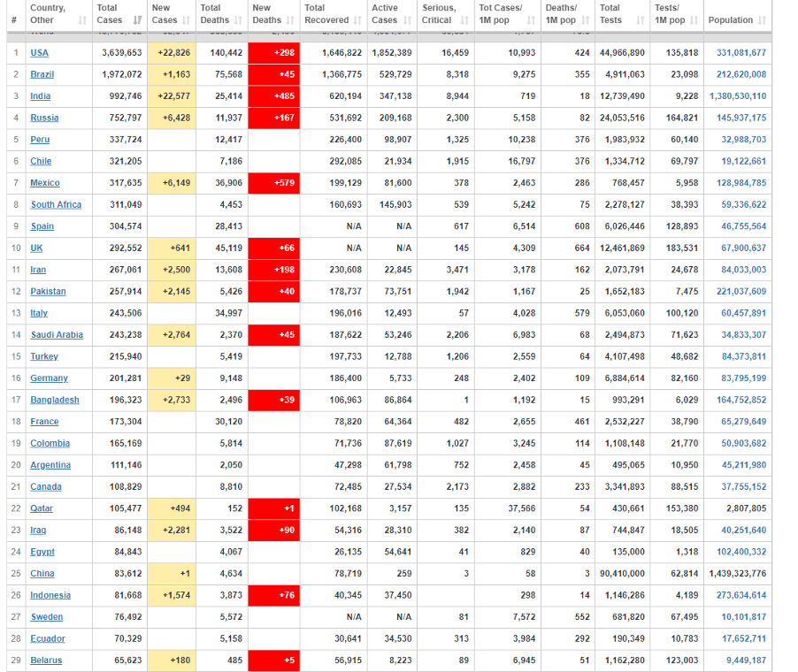Screen dimensions: 798x672
Task: Open the Pakistan country link
Action: point(48,292)
